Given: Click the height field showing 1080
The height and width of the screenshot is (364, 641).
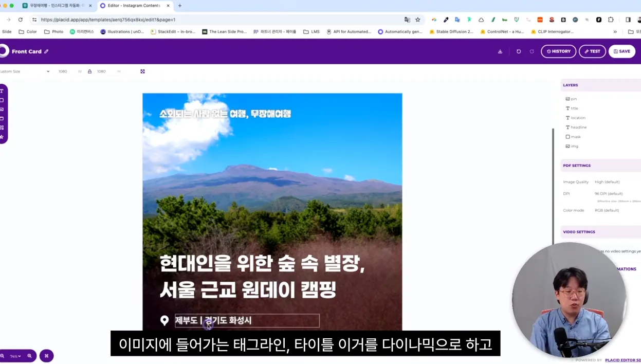Looking at the screenshot, I should click(102, 71).
